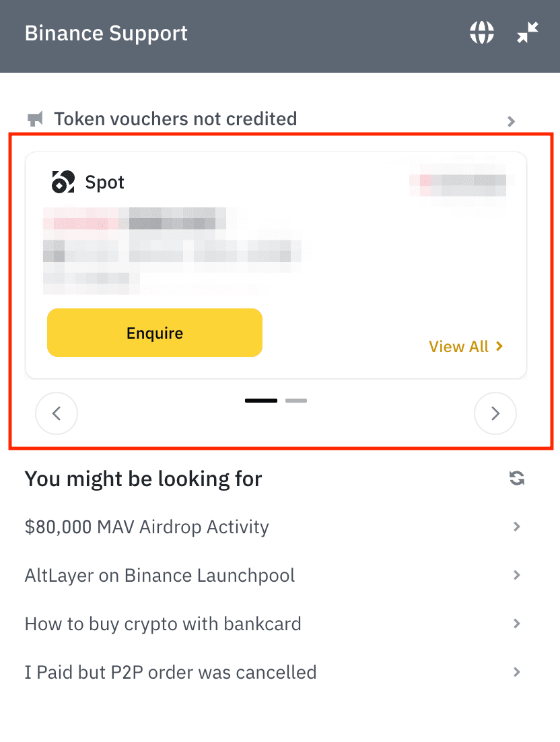Expand the $80,000 MAV Airdrop Activity chevron
This screenshot has height=742, width=560.
click(x=517, y=527)
